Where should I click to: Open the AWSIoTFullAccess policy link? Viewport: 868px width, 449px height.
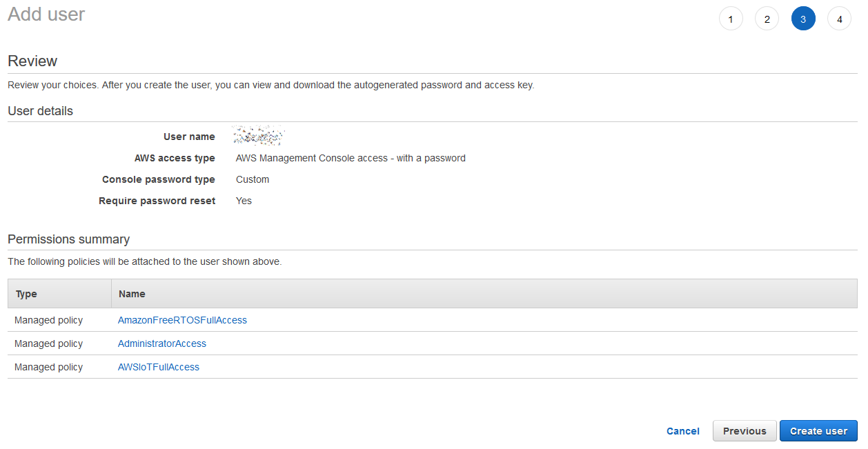click(x=159, y=367)
